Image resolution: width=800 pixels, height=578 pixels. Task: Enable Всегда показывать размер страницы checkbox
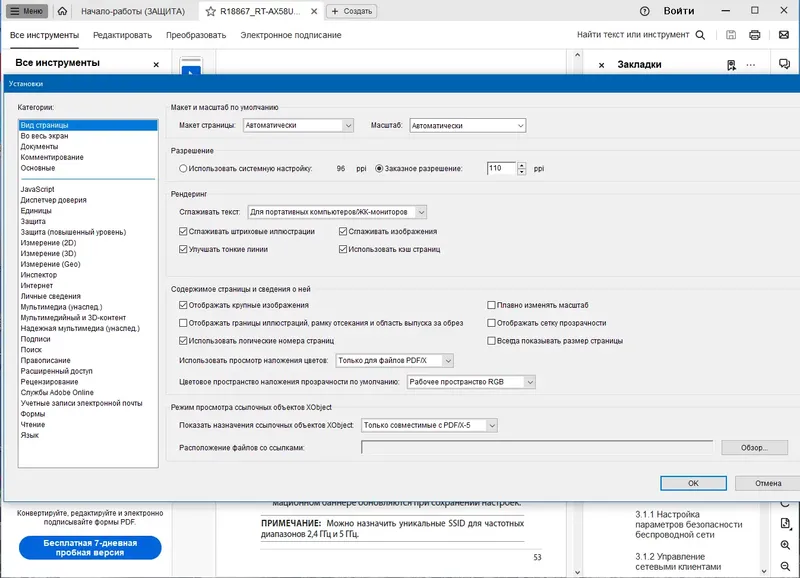click(491, 341)
